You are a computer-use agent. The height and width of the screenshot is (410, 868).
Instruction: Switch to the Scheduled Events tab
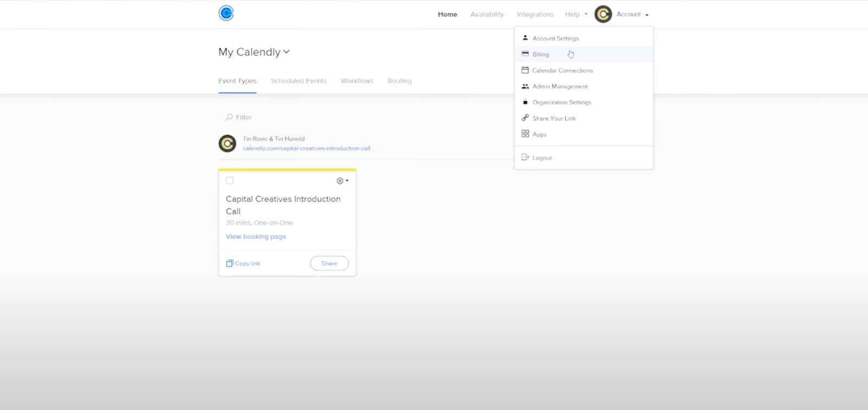tap(299, 81)
